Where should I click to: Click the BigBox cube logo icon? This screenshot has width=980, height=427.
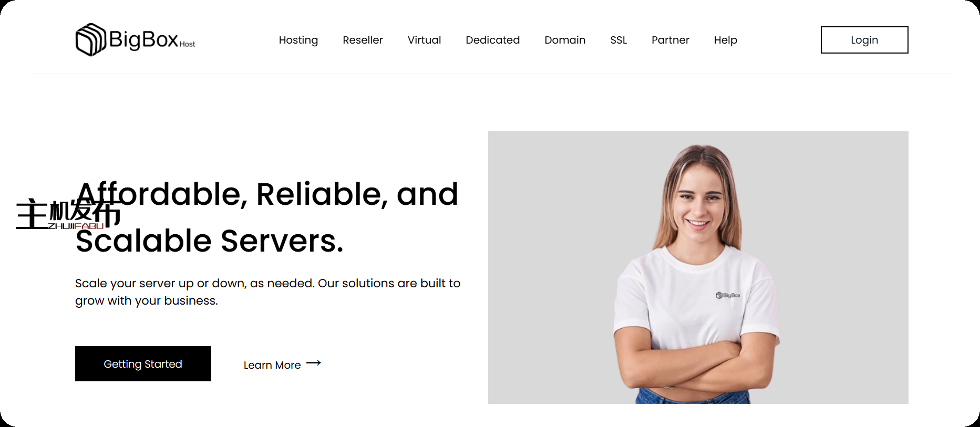91,39
